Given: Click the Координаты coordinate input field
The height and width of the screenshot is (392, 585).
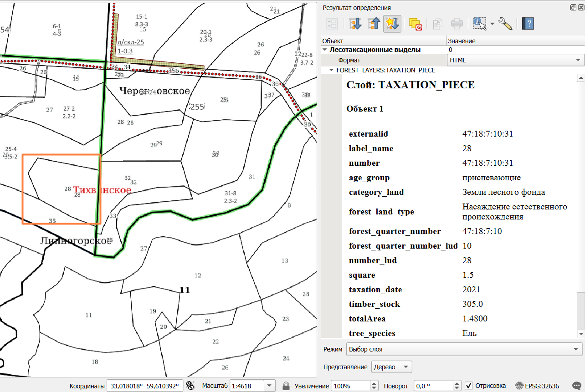Looking at the screenshot, I should pyautogui.click(x=145, y=386).
